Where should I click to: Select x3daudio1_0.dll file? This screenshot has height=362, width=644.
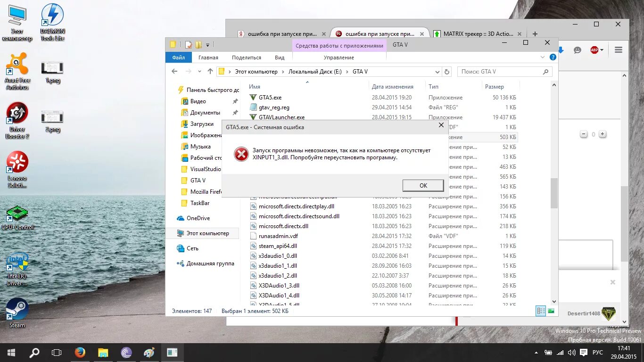(278, 256)
